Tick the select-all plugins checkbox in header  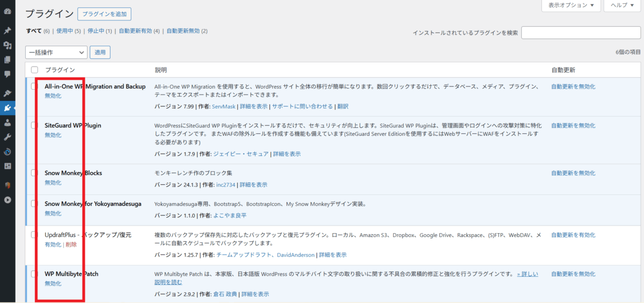click(x=34, y=70)
